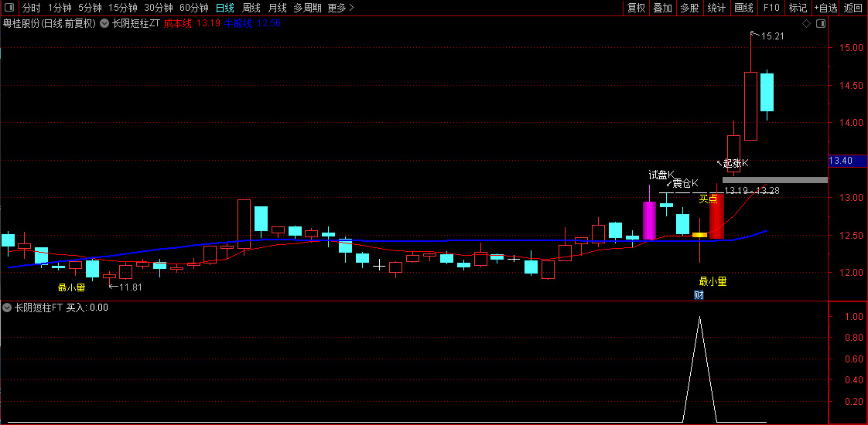Click the 最小里 label under 买点 candle
Screen dimensions: 868x425
click(713, 281)
